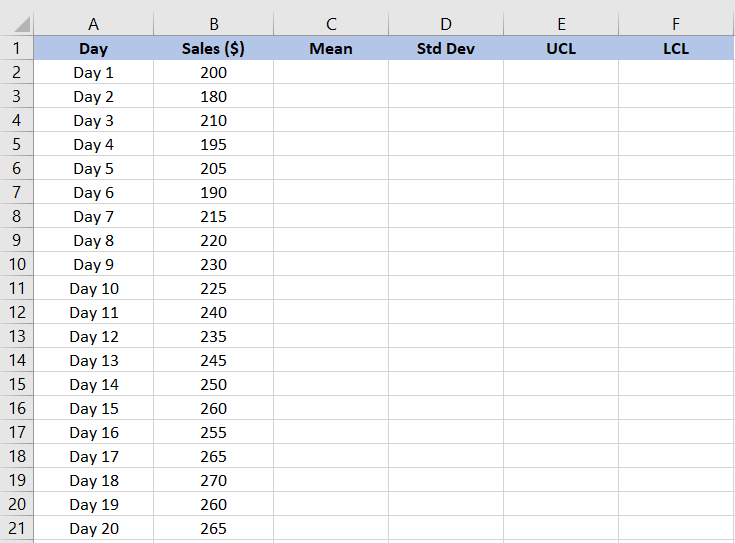Viewport: 735px width, 543px height.
Task: Click the UCL header cell
Action: pyautogui.click(x=561, y=48)
